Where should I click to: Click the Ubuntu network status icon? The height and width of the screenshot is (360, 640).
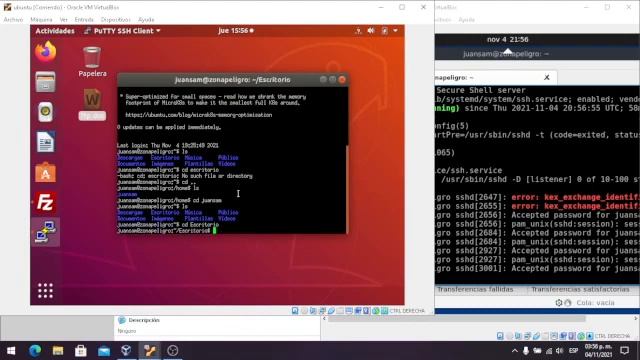tap(358, 31)
